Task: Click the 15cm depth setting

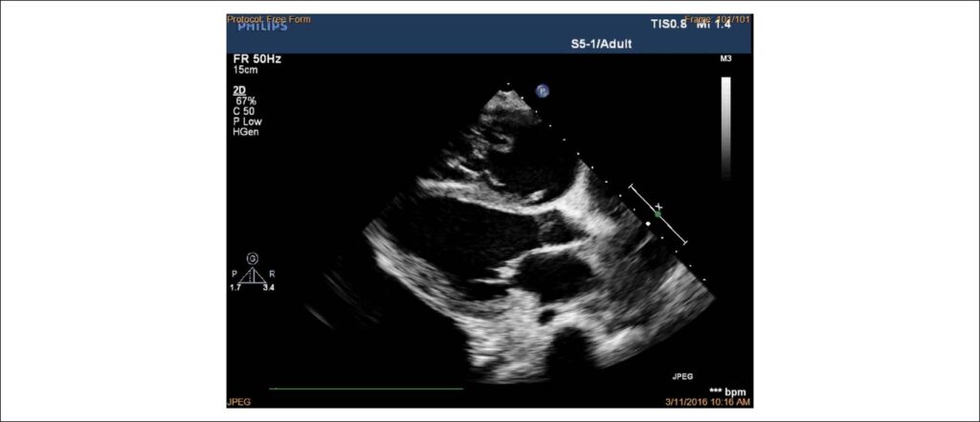Action: point(245,70)
